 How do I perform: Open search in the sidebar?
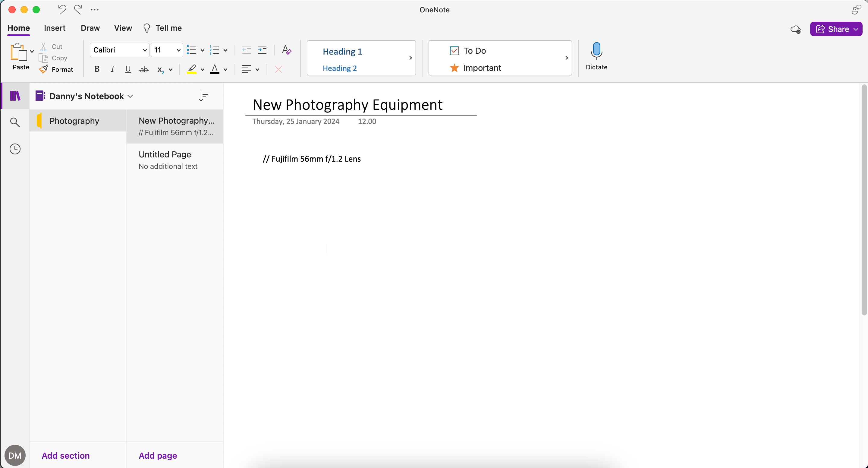point(15,122)
